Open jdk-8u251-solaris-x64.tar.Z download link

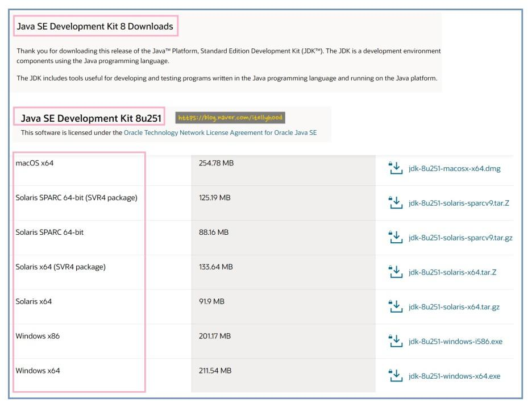pos(452,272)
